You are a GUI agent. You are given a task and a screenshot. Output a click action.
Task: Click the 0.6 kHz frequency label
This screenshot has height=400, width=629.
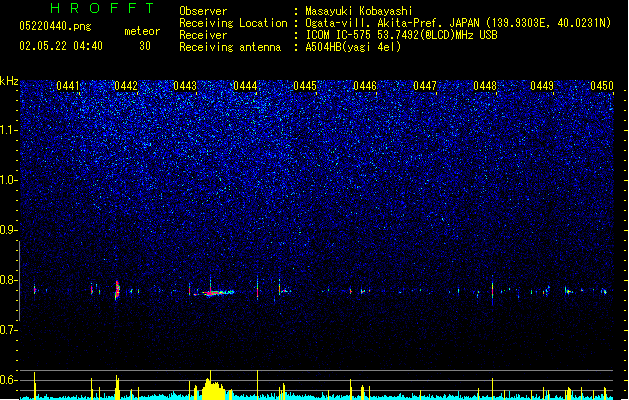click(x=8, y=380)
